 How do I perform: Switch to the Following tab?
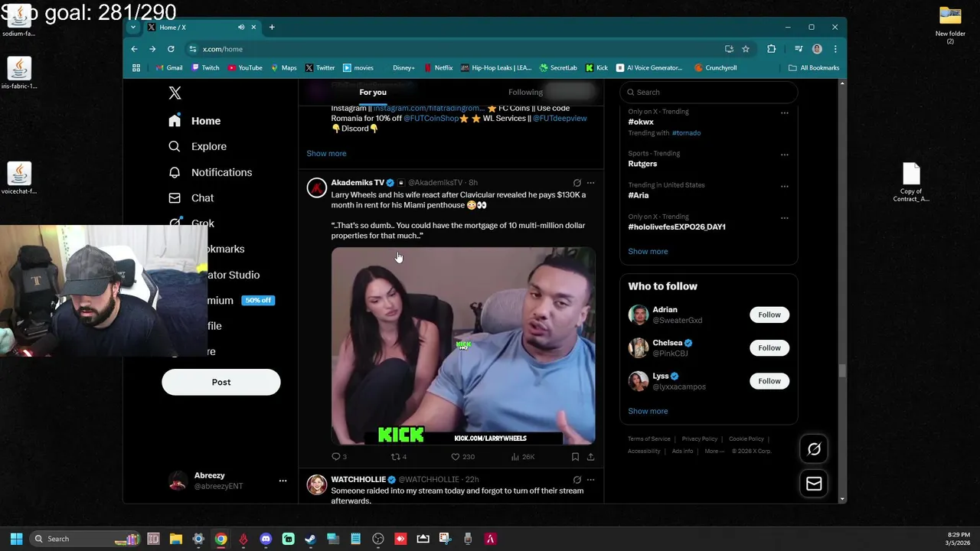coord(525,92)
